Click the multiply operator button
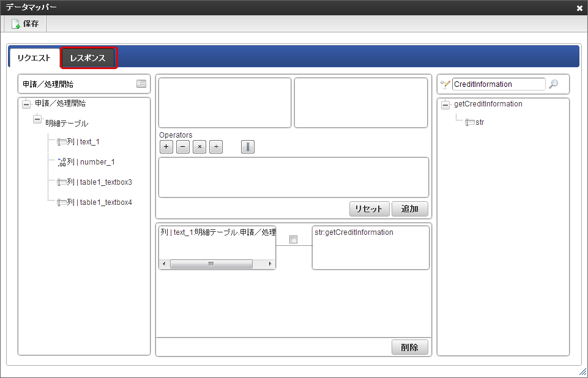588x378 pixels. pos(199,147)
